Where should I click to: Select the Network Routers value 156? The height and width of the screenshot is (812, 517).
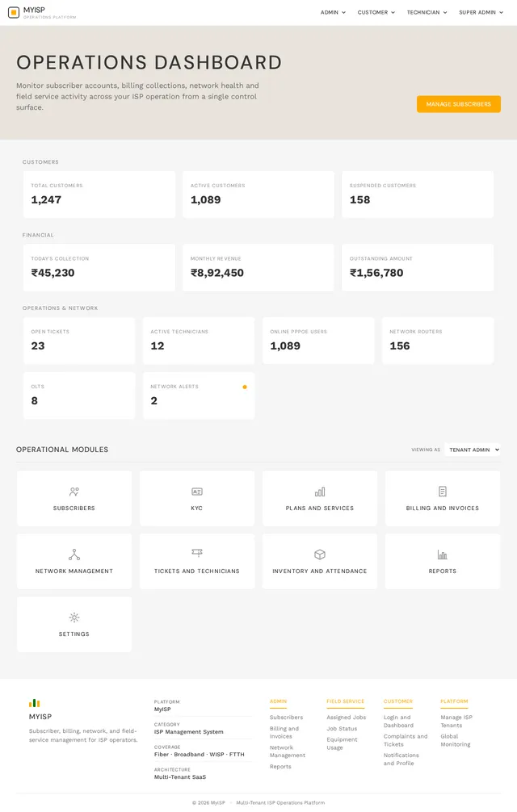[x=400, y=346]
